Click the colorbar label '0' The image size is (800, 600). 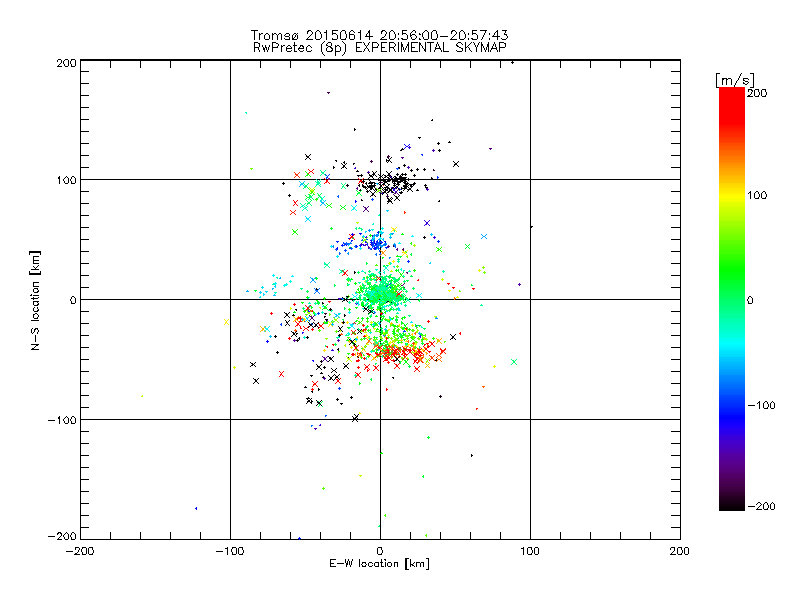(750, 300)
